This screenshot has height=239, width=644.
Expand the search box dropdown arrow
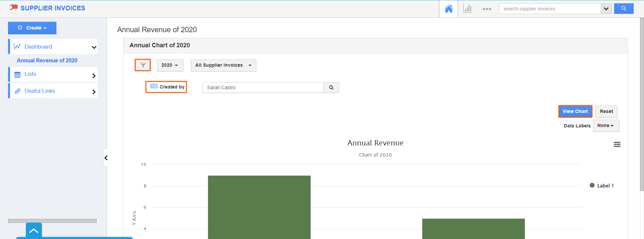click(x=606, y=9)
